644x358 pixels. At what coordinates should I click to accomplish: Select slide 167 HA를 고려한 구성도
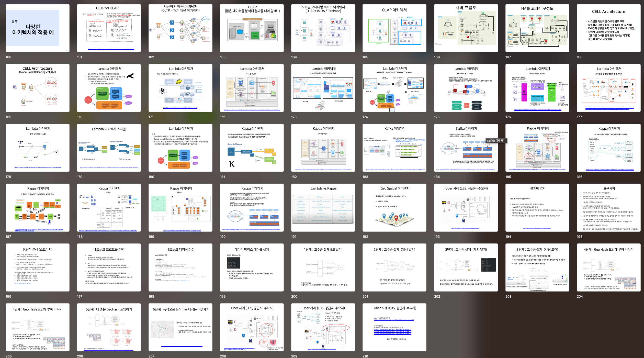coord(537,28)
